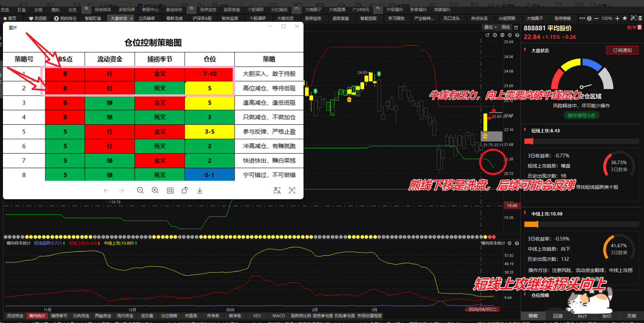The height and width of the screenshot is (323, 644).
Task: Zoom in the image in the viewer
Action: coord(155,190)
